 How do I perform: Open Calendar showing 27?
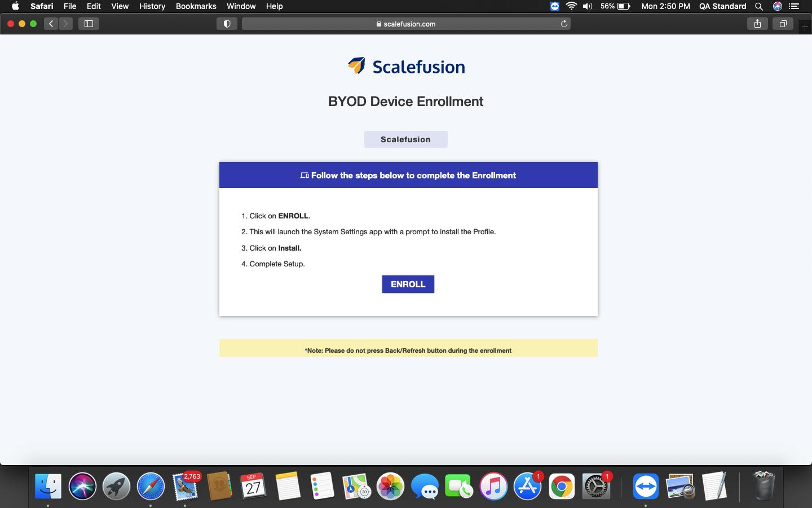(254, 486)
